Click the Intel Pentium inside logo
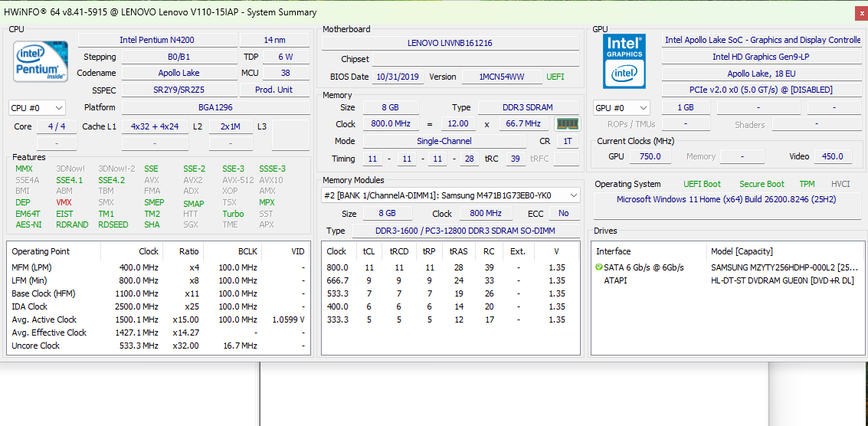868x426 pixels. point(41,61)
